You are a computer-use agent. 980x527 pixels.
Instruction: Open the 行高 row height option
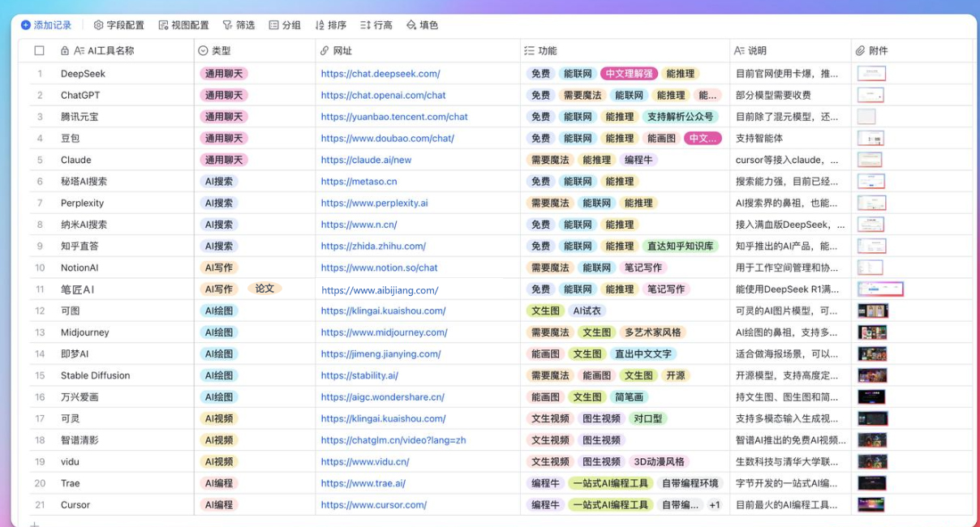coord(376,25)
